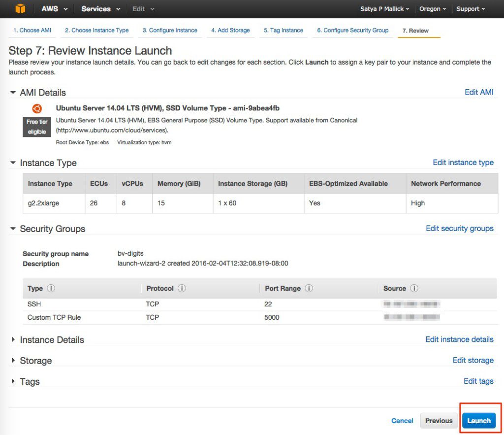Image resolution: width=504 pixels, height=435 pixels.
Task: Expand the Tags section
Action: tap(13, 381)
